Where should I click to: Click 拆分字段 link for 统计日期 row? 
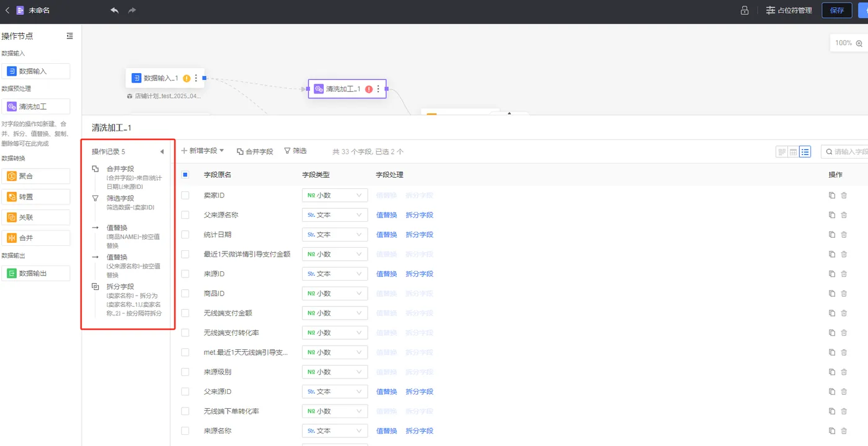[419, 235]
